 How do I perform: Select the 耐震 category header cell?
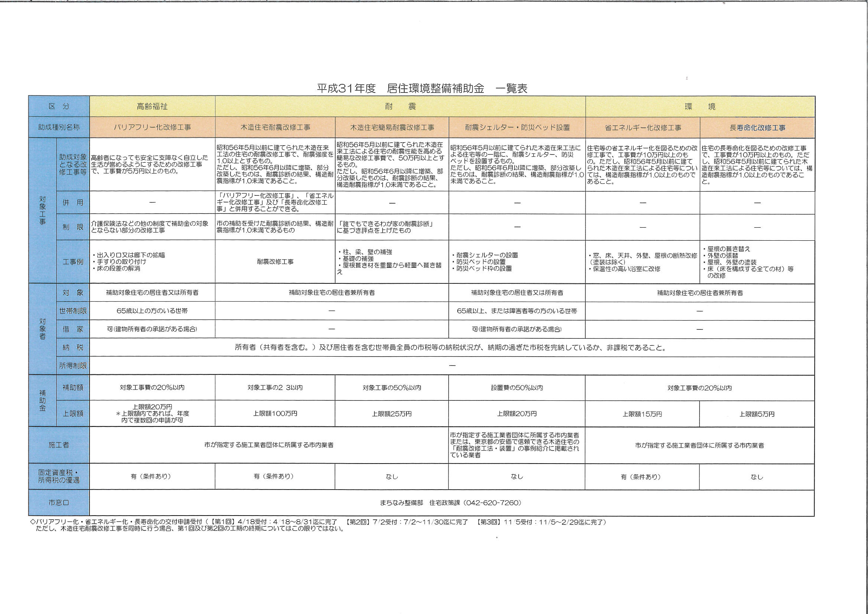coord(400,107)
